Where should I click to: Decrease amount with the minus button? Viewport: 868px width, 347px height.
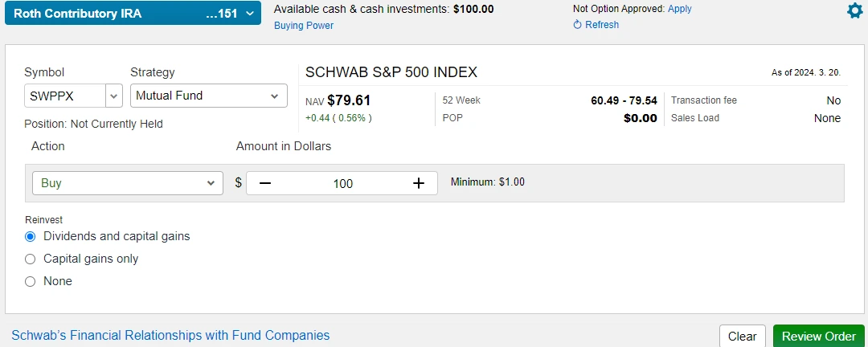265,183
